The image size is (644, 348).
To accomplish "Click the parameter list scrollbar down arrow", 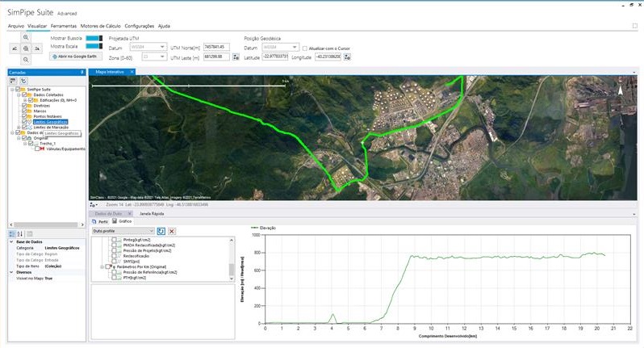I will (232, 279).
